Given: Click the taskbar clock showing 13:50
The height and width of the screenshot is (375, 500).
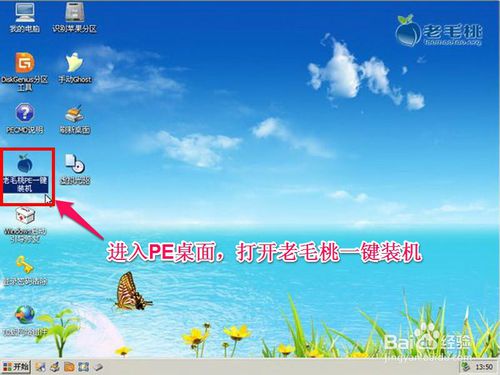Looking at the screenshot, I should coord(484,367).
